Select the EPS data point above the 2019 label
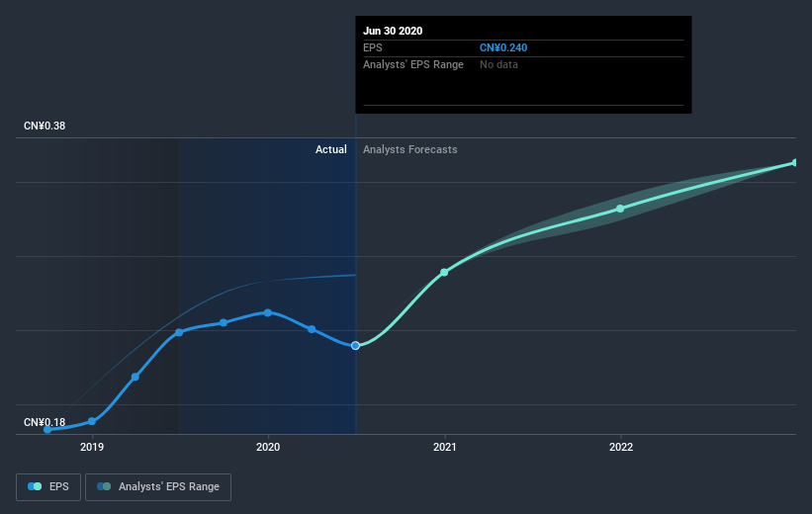The height and width of the screenshot is (514, 812). pyautogui.click(x=92, y=421)
